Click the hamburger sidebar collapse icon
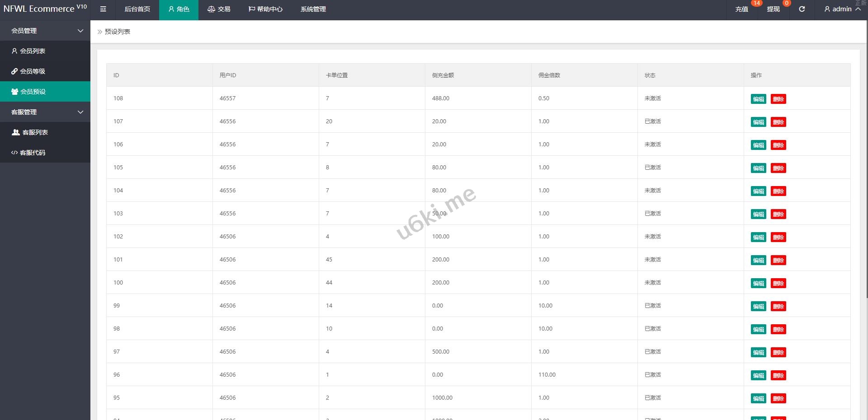This screenshot has width=868, height=420. (103, 9)
